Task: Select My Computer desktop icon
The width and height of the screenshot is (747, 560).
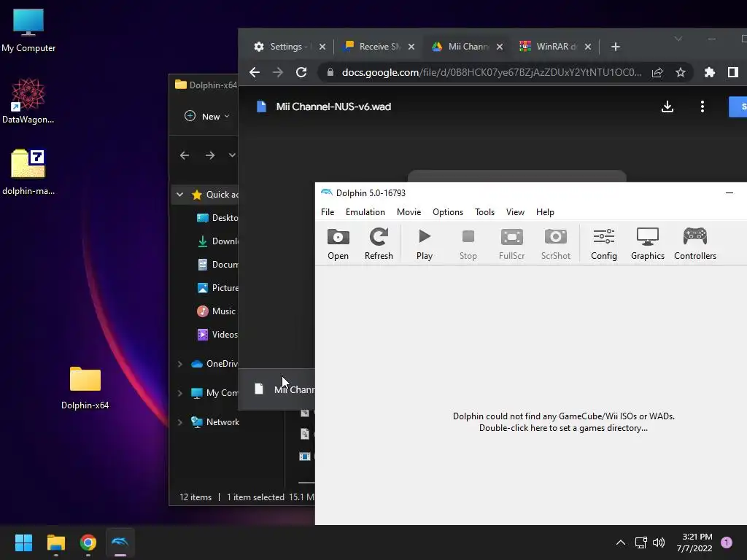Action: 28,31
